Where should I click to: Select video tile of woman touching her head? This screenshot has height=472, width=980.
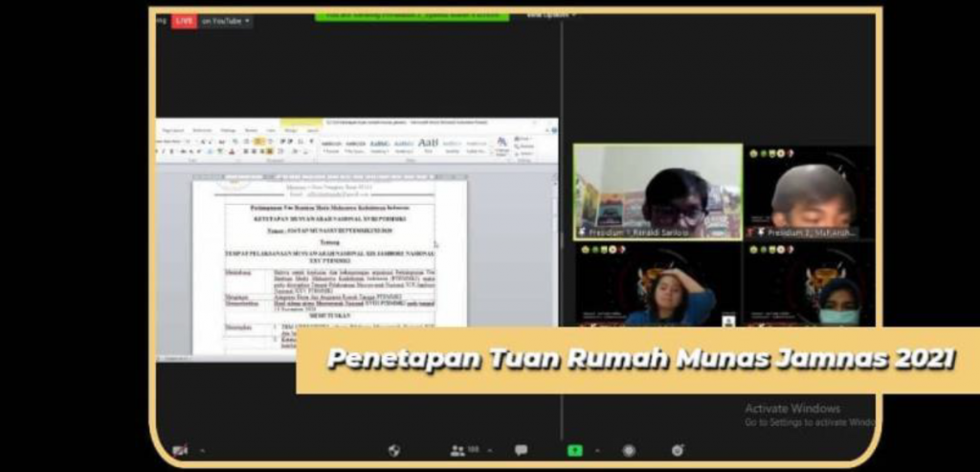pyautogui.click(x=658, y=284)
